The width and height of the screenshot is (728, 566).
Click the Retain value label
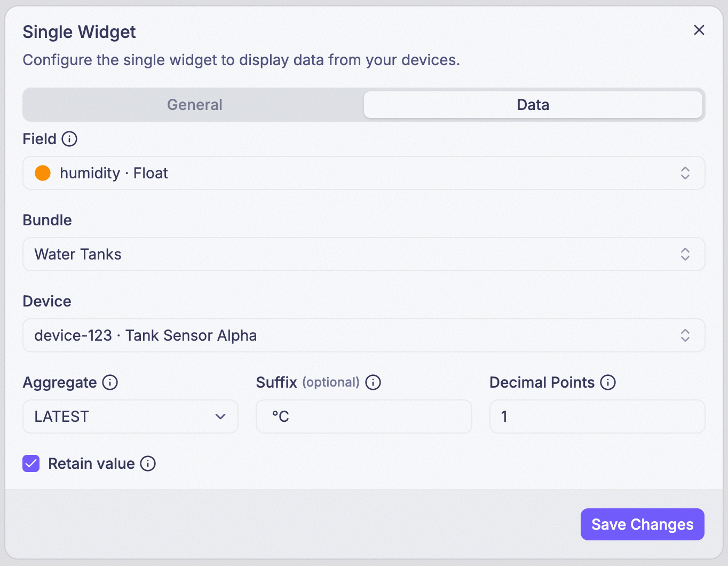[x=91, y=463]
